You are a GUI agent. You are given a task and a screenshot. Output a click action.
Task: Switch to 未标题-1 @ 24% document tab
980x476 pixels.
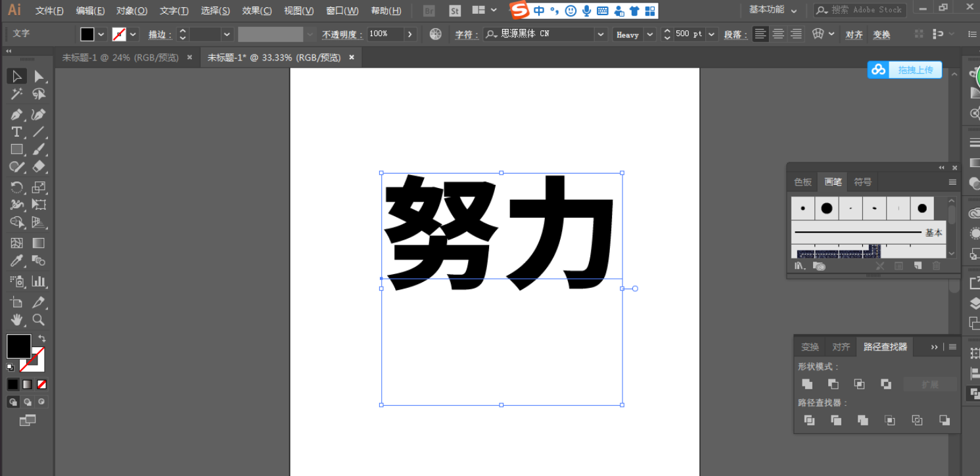(x=120, y=58)
